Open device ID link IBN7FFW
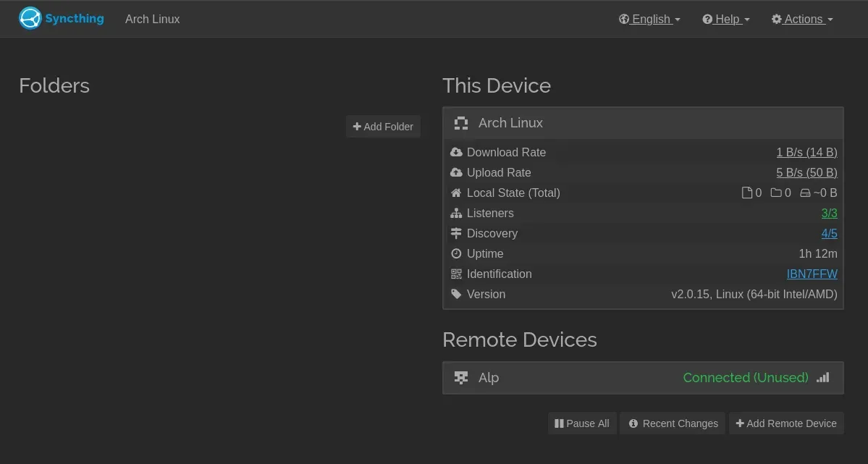 click(812, 274)
